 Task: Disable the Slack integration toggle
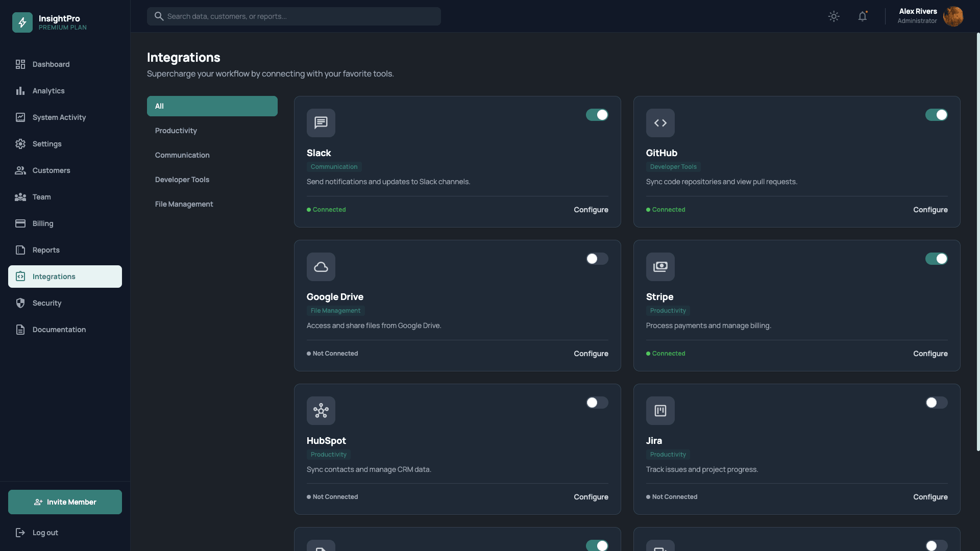coord(597,115)
